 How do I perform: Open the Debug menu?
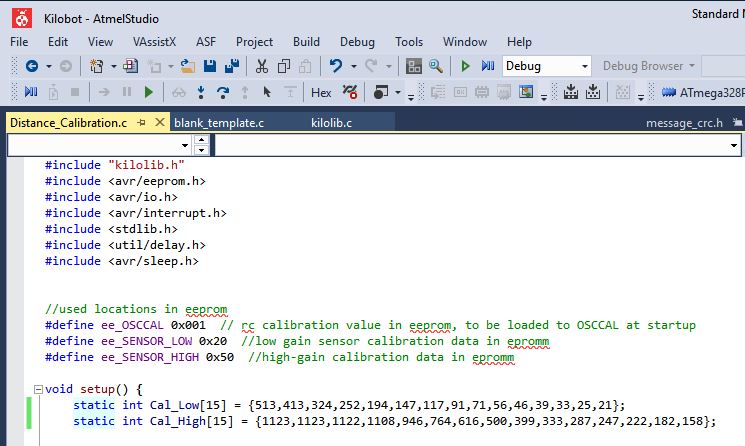357,42
